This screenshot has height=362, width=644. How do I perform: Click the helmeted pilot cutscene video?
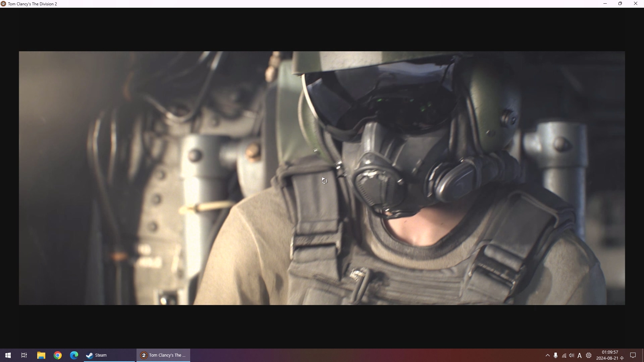pos(402,151)
